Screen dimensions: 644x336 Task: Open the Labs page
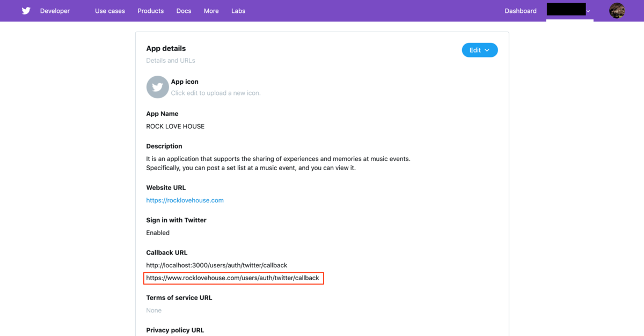pyautogui.click(x=238, y=11)
